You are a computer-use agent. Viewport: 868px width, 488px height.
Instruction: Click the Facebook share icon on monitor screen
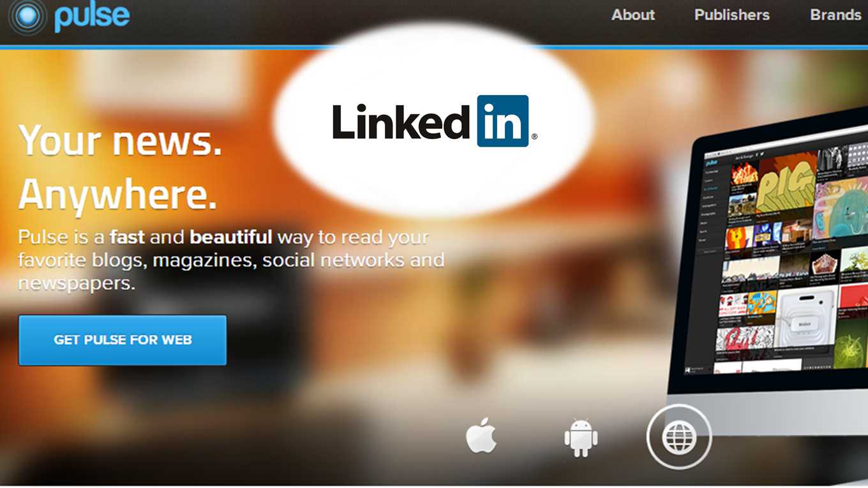point(757,154)
